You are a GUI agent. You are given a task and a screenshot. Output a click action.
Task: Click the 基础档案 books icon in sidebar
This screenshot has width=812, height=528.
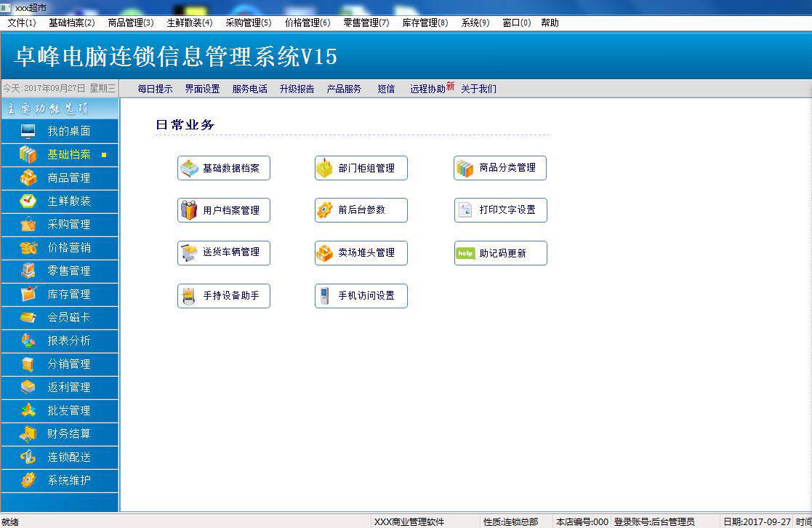coord(28,154)
